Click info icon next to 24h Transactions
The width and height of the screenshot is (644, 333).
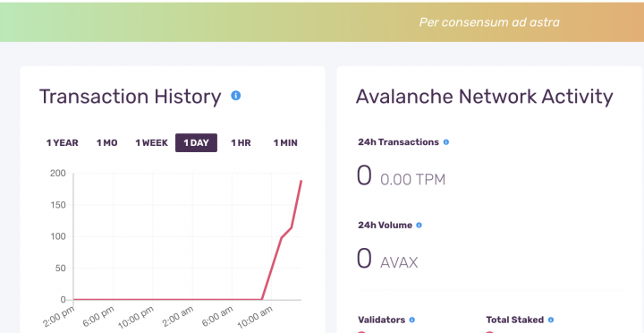coord(446,142)
